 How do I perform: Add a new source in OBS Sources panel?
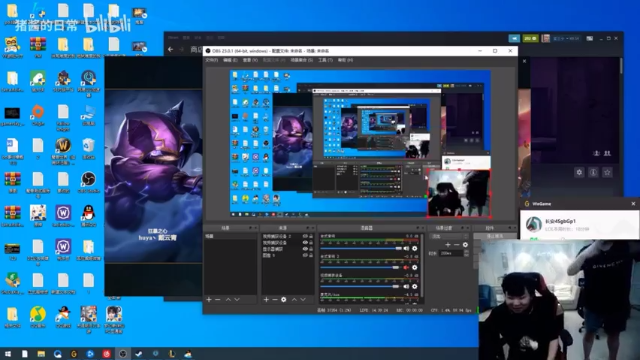coord(266,300)
